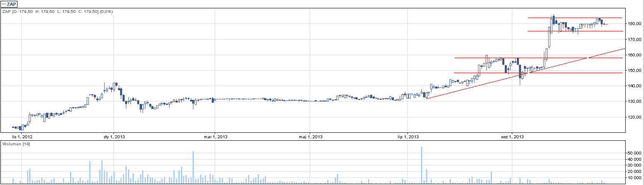
Task: Click the 'maj 1, 2013' date label
Action: [311, 137]
